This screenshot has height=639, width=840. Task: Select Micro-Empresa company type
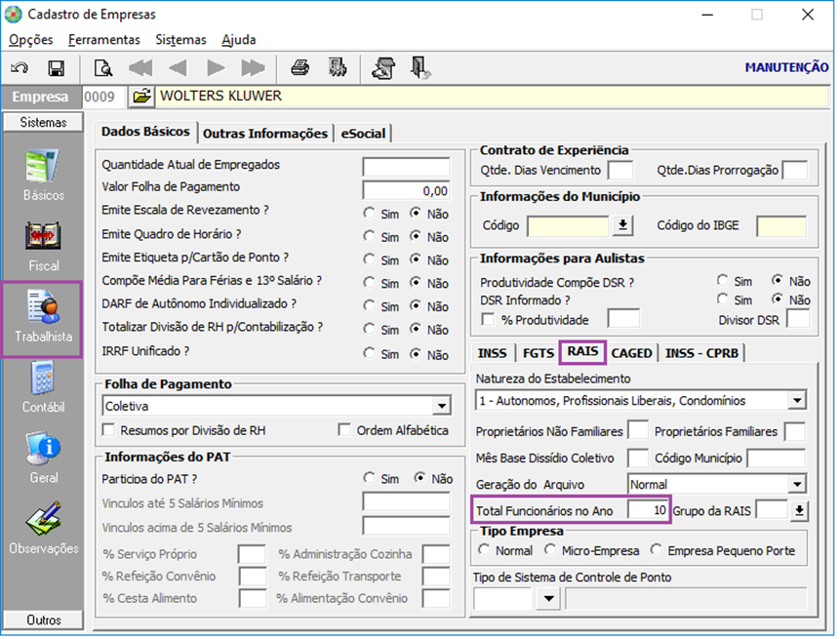[x=550, y=550]
